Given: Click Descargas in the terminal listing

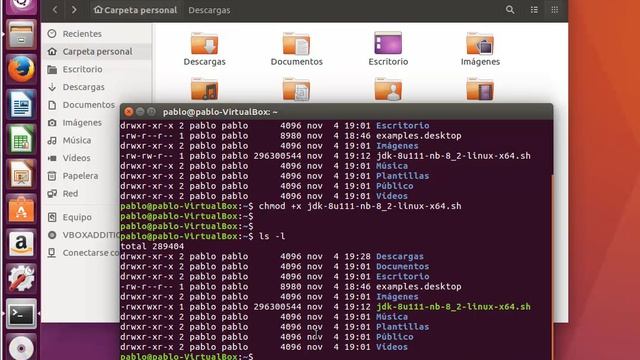Looking at the screenshot, I should click(x=400, y=256).
